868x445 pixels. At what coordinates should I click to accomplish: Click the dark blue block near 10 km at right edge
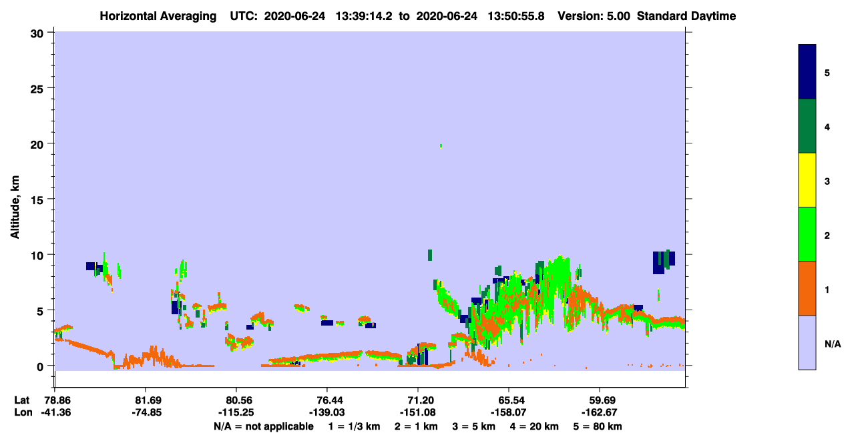(663, 262)
